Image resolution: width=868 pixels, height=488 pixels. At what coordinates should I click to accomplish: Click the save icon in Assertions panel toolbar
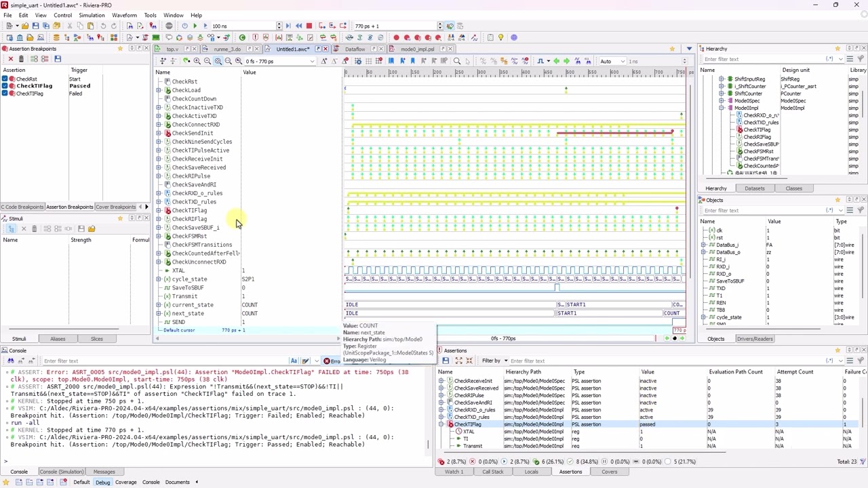point(446,361)
